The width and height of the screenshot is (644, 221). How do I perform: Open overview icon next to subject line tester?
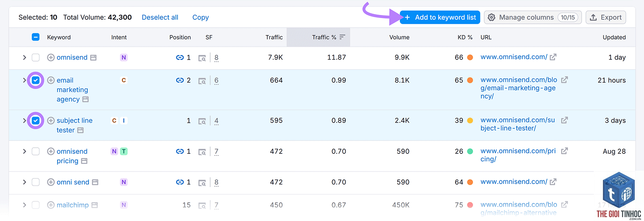[80, 130]
